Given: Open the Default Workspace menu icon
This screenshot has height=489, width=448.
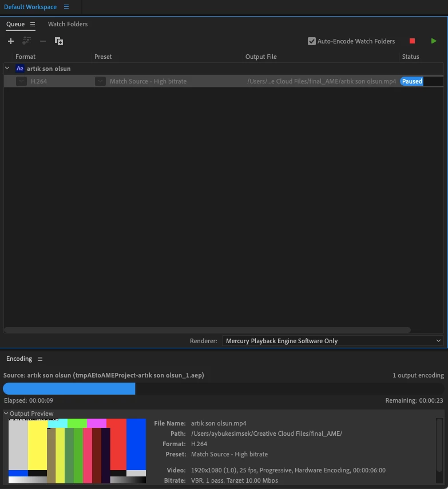Looking at the screenshot, I should 66,7.
